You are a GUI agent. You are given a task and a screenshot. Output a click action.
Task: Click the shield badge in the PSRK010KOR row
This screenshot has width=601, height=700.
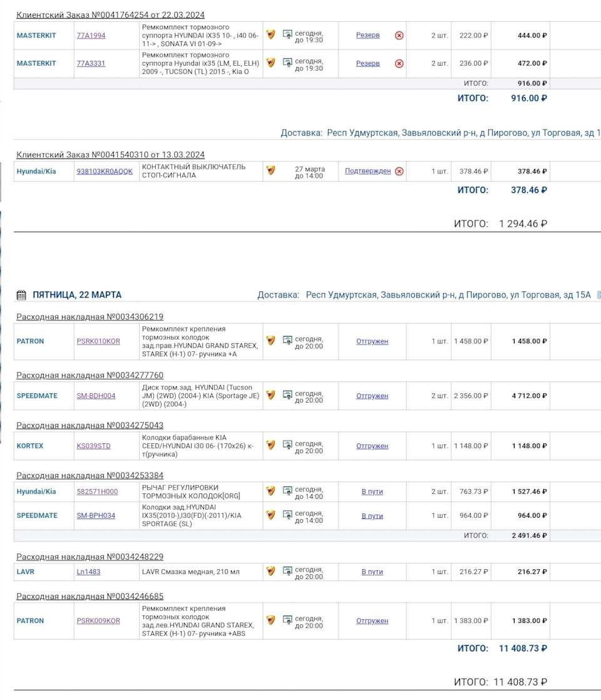270,341
